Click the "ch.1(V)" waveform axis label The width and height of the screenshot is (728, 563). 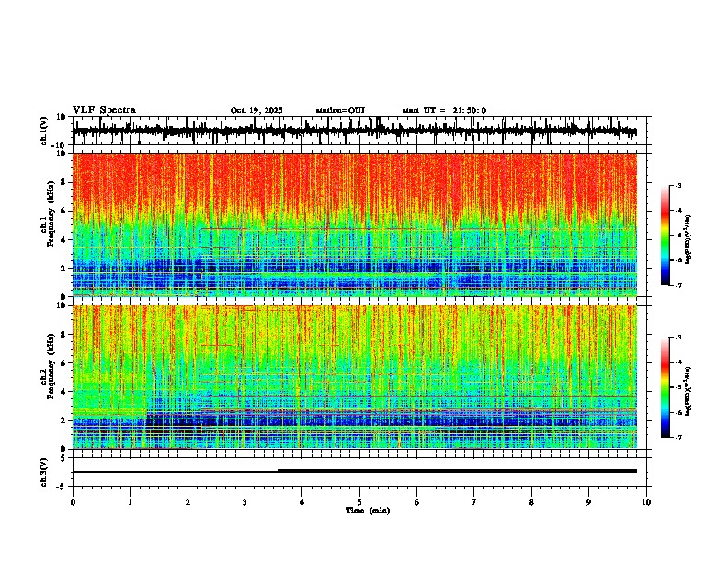coord(44,131)
